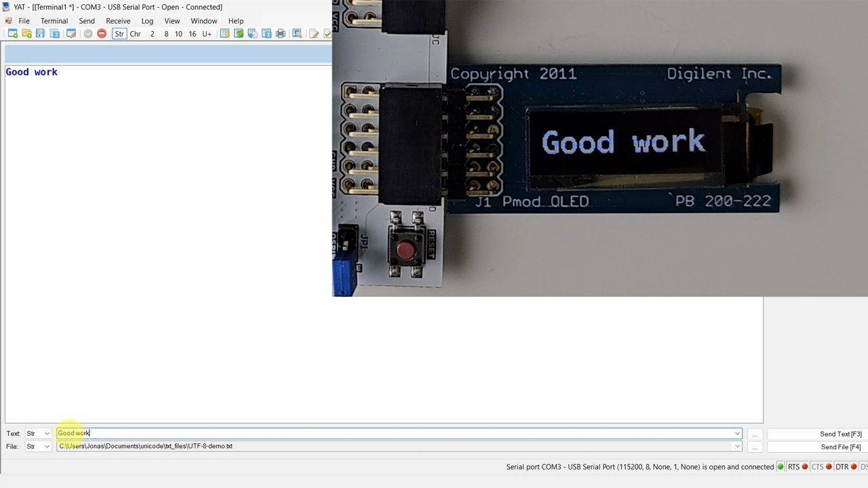The width and height of the screenshot is (868, 488).
Task: Click the find in monitor icon
Action: point(297,34)
